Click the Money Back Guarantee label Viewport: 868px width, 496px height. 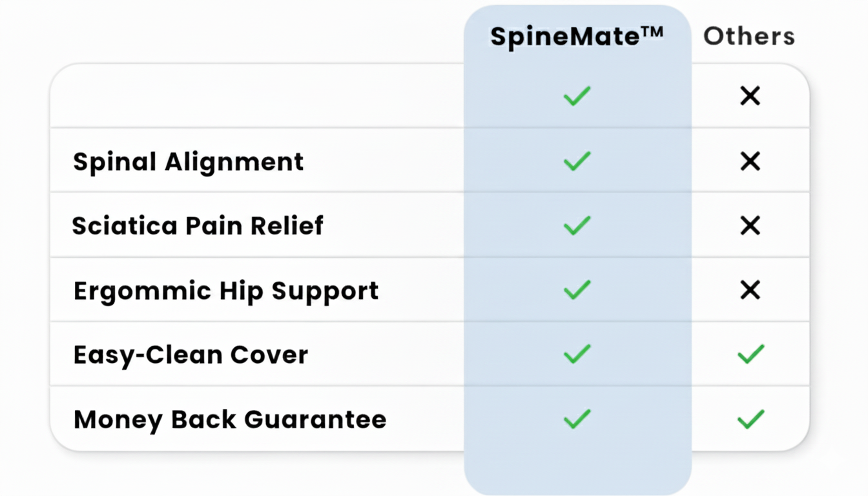pyautogui.click(x=230, y=419)
